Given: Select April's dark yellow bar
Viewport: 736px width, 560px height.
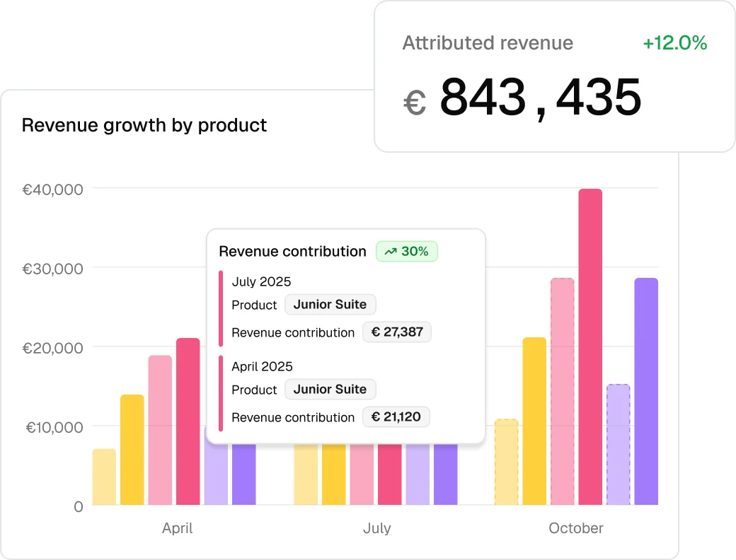Looking at the screenshot, I should pyautogui.click(x=132, y=450).
